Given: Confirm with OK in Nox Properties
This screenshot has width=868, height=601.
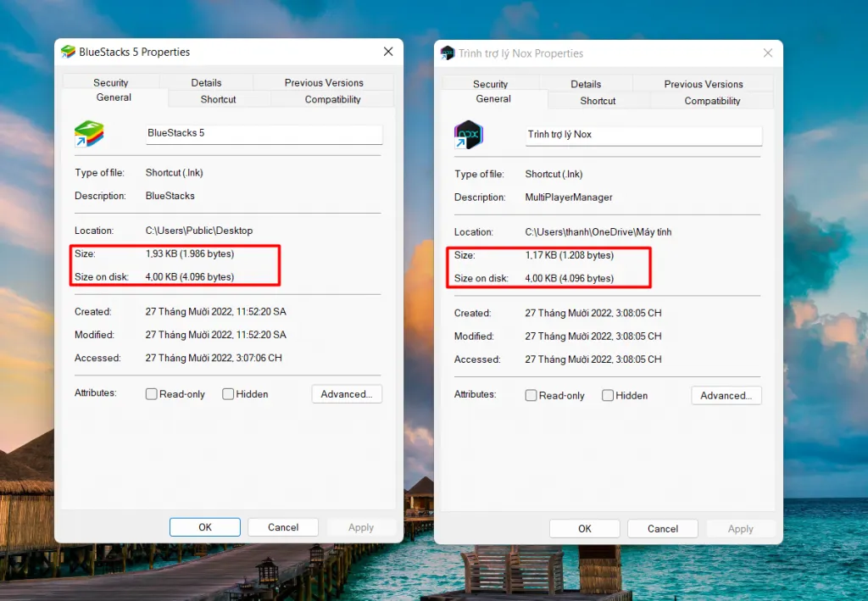Looking at the screenshot, I should pyautogui.click(x=585, y=528).
